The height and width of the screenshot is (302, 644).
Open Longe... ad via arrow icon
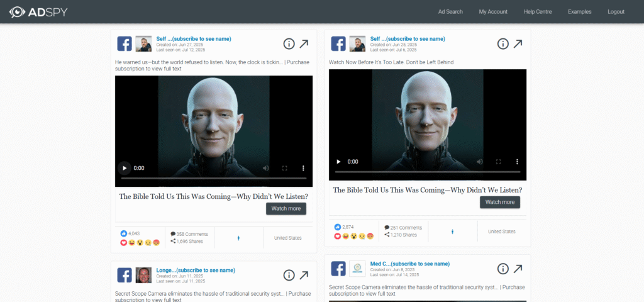click(304, 275)
